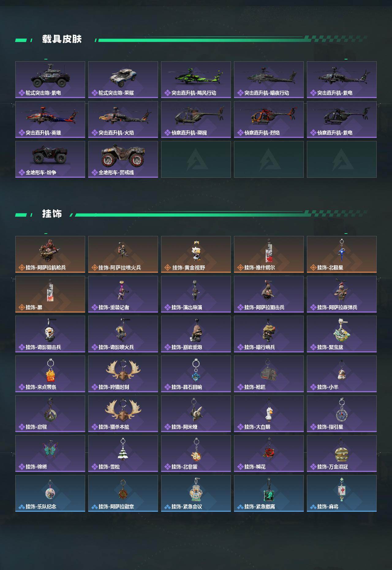
Task: Click the 挂饰 section header
Action: pos(52,214)
